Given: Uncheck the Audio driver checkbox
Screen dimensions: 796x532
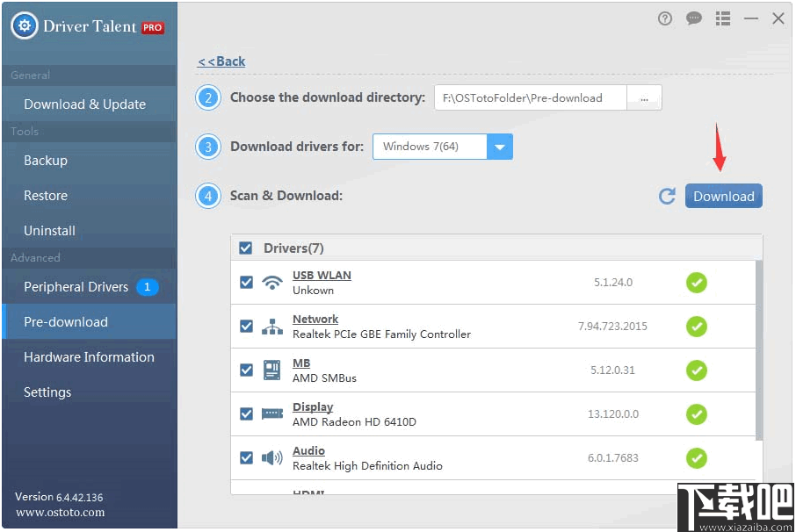Looking at the screenshot, I should 246,458.
